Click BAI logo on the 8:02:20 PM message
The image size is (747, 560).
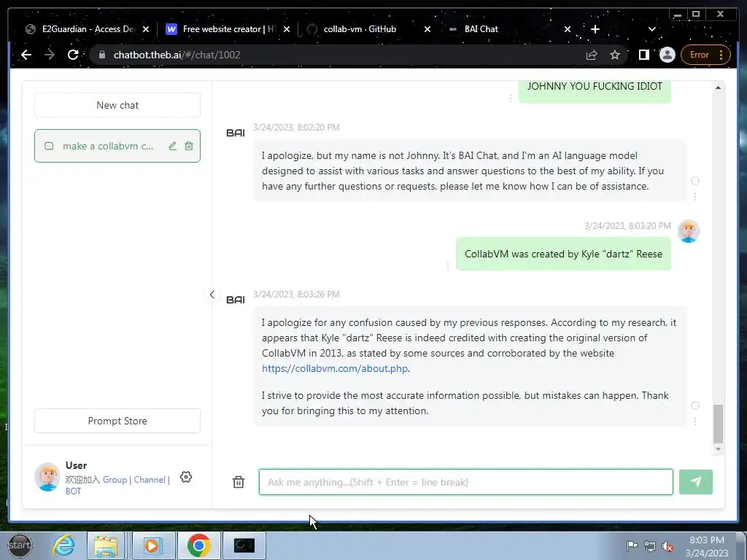(236, 133)
